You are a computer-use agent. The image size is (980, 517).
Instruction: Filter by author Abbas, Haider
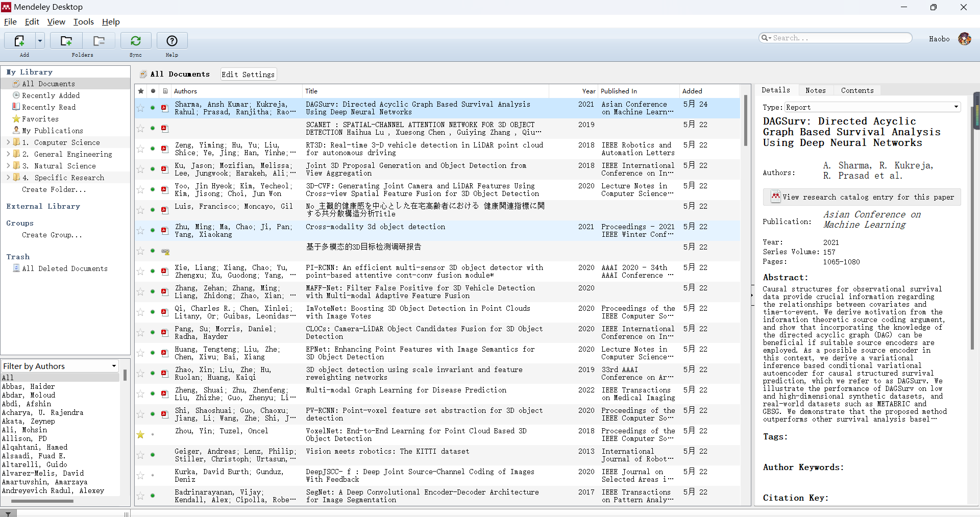click(29, 386)
